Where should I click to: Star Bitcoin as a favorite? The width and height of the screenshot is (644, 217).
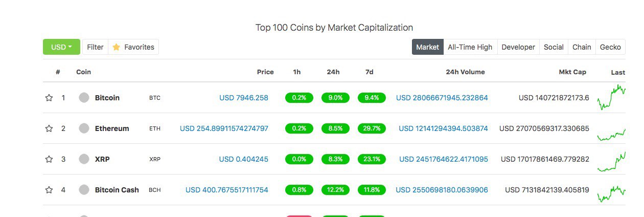(x=49, y=98)
